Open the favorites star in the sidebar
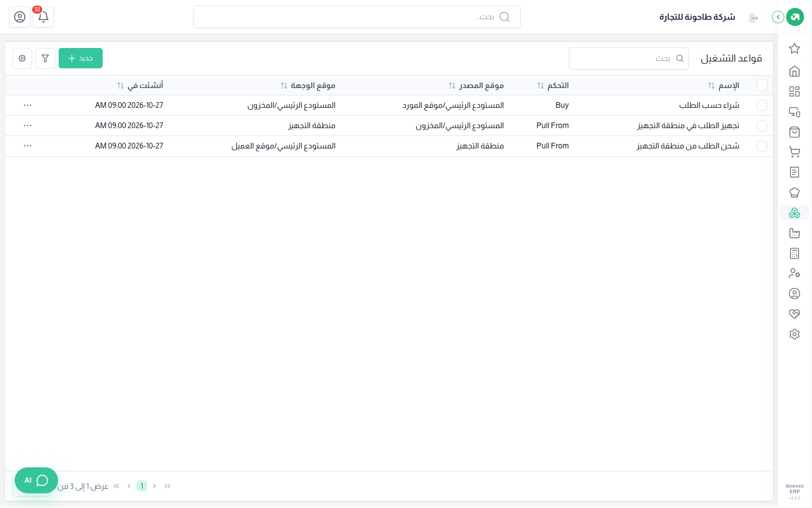812x508 pixels. 795,49
